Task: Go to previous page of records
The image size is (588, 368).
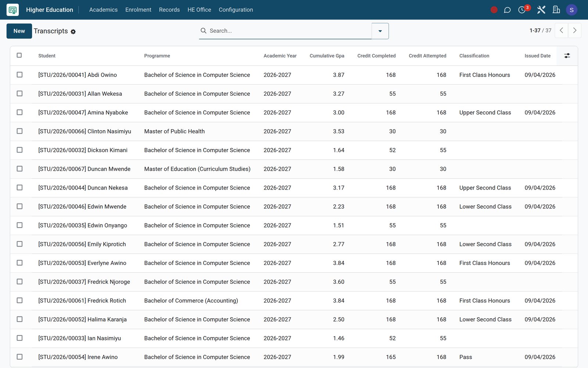Action: click(561, 31)
